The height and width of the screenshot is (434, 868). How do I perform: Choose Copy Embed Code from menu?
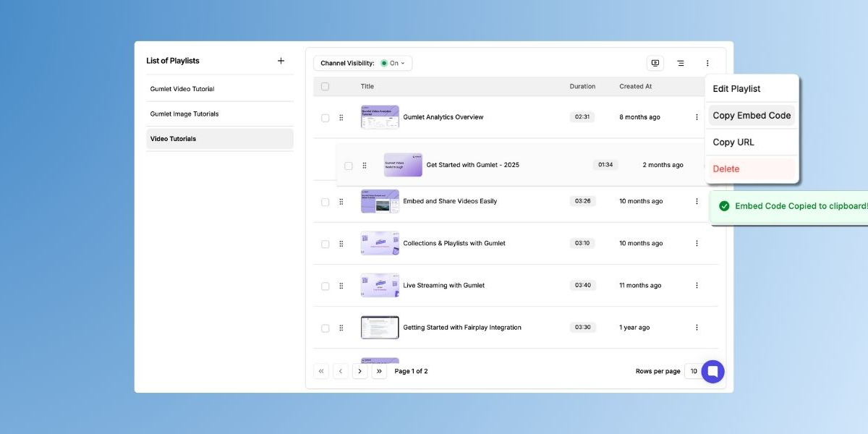[752, 116]
